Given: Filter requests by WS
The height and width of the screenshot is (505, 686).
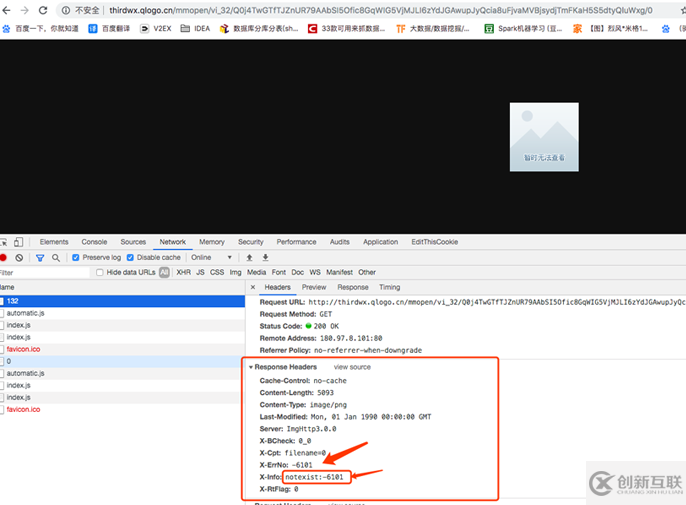Looking at the screenshot, I should pyautogui.click(x=315, y=273).
